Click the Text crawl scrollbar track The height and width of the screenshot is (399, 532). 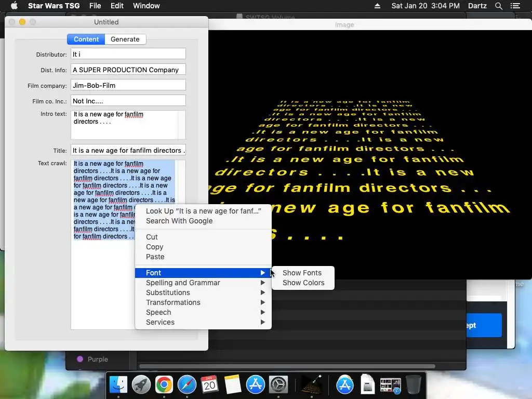tap(182, 181)
